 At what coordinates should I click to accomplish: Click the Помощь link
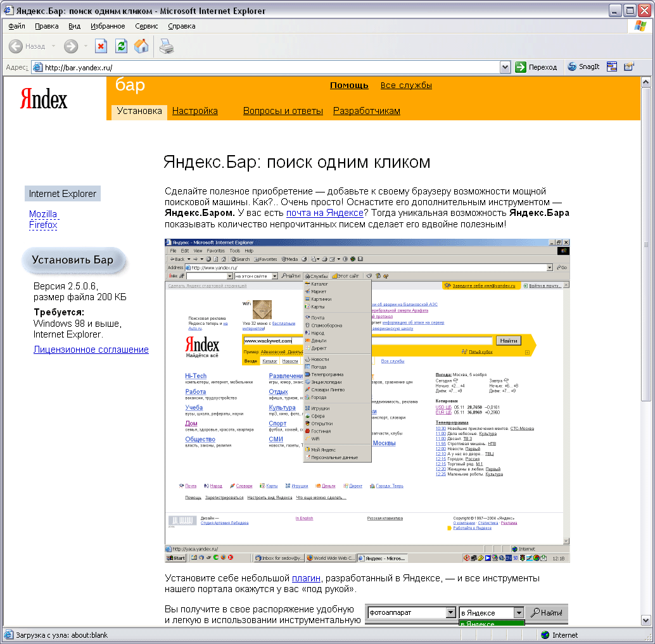(x=349, y=85)
